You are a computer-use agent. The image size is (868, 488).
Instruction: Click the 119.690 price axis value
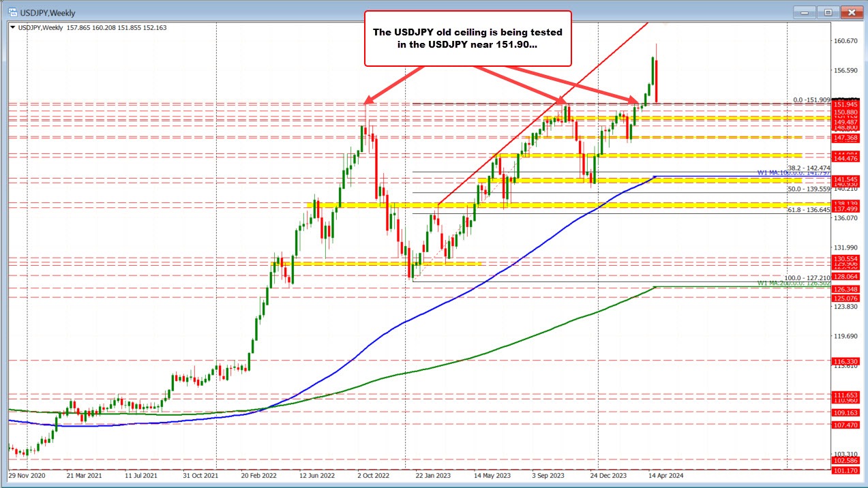(x=846, y=336)
